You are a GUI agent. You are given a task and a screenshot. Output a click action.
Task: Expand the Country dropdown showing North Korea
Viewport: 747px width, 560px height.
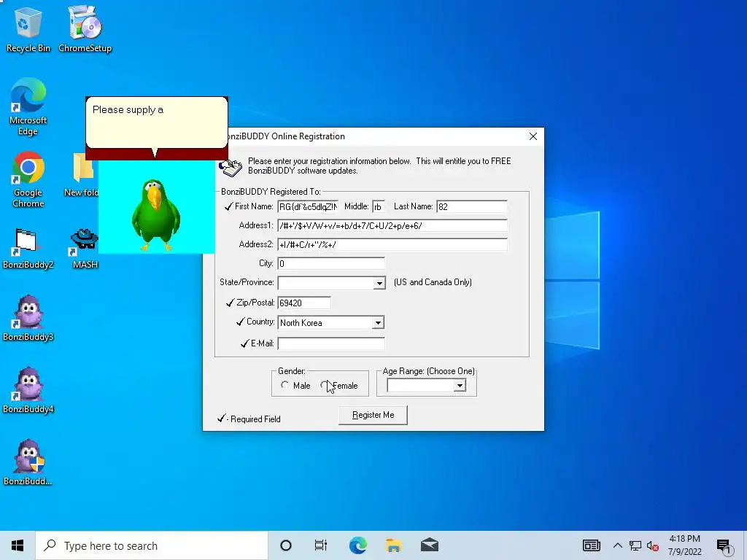tap(379, 322)
